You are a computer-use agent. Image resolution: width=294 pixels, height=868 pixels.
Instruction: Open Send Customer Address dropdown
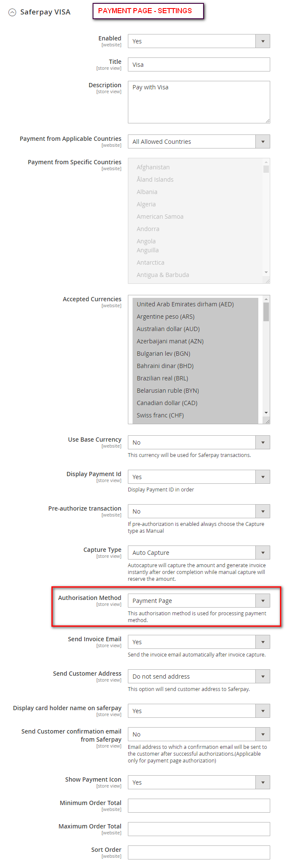tap(198, 677)
